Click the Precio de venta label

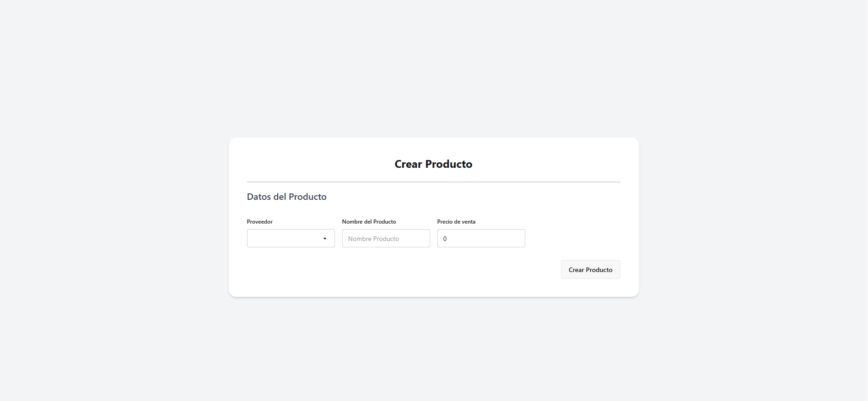456,222
